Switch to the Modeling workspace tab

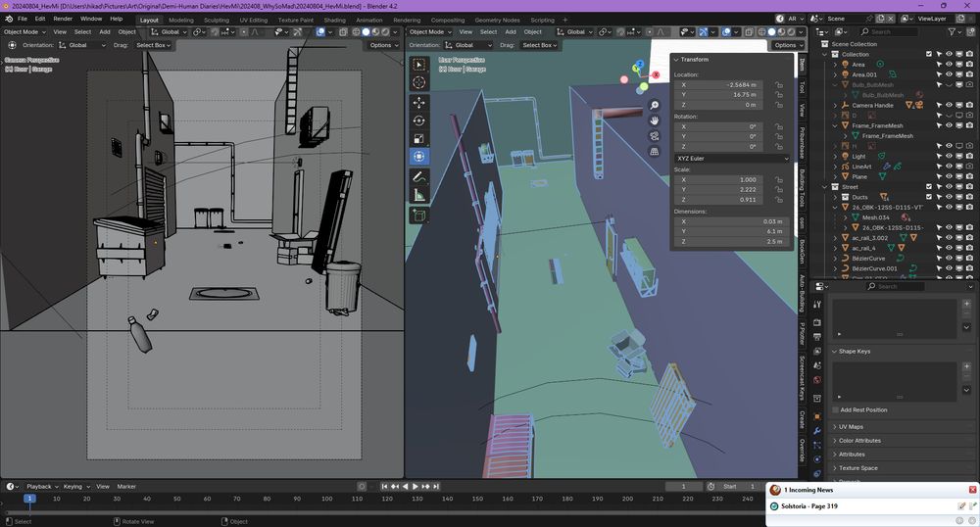(180, 20)
